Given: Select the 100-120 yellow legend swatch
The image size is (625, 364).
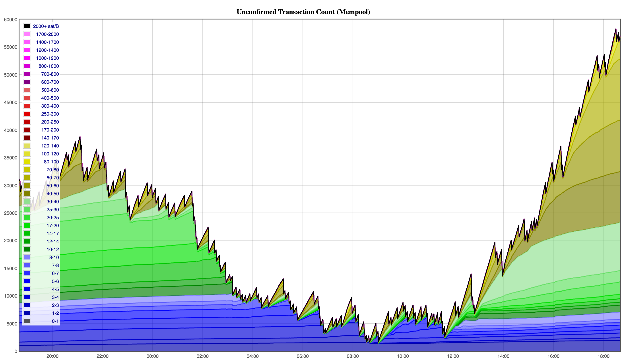Looking at the screenshot, I should click(x=27, y=154).
